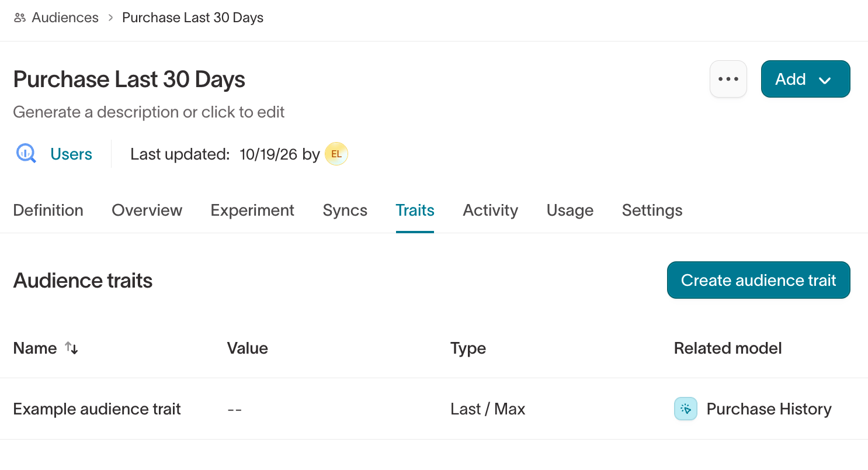
Task: Open the Usage tab
Action: [x=570, y=210]
